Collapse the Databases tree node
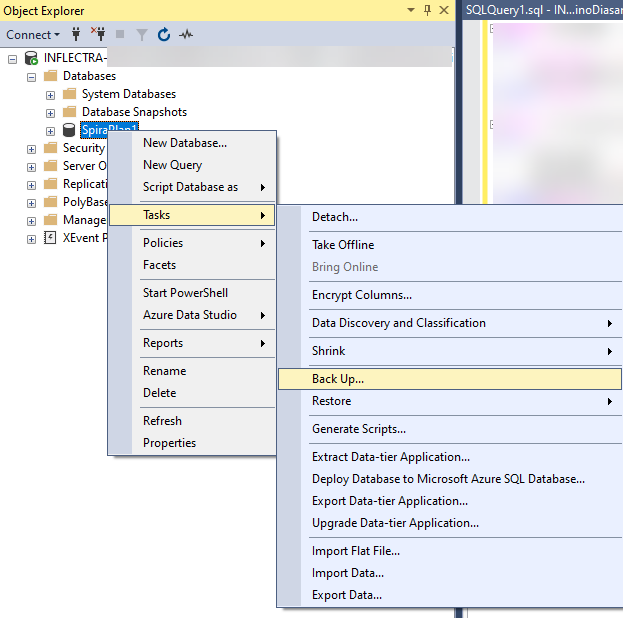 click(31, 76)
